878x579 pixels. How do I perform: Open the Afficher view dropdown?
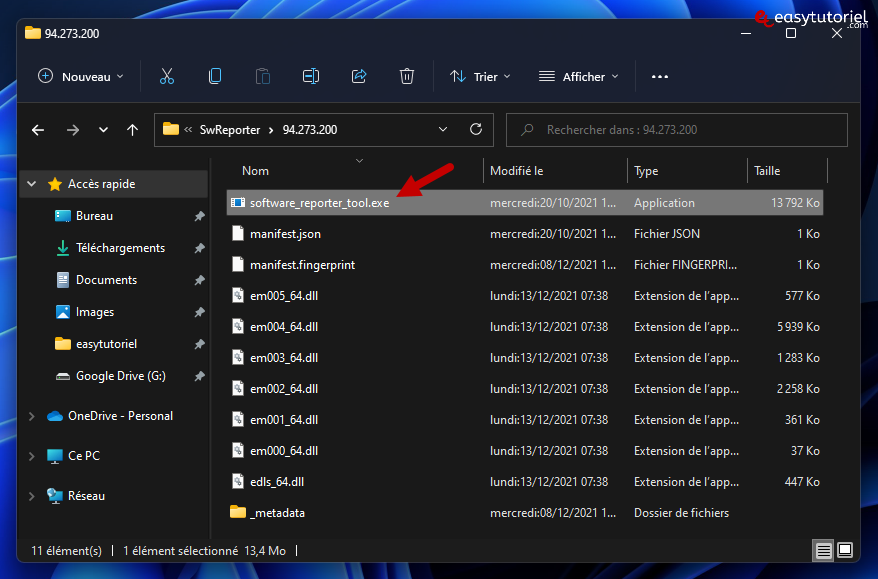[x=579, y=77]
